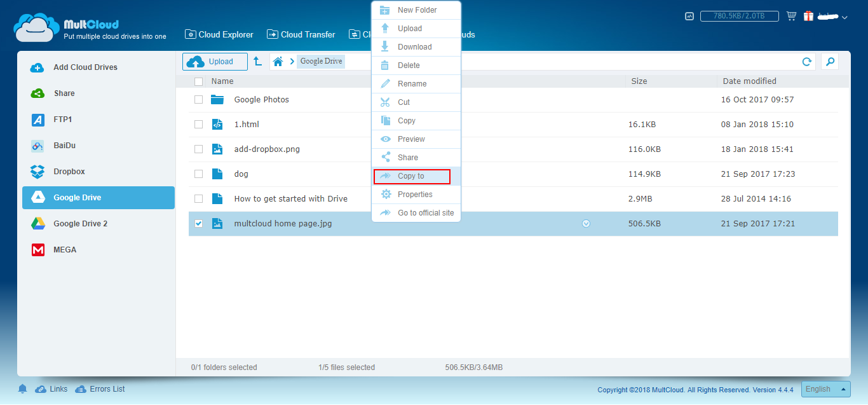Select the Dropbox drive icon
The width and height of the screenshot is (868, 405).
[x=37, y=172]
